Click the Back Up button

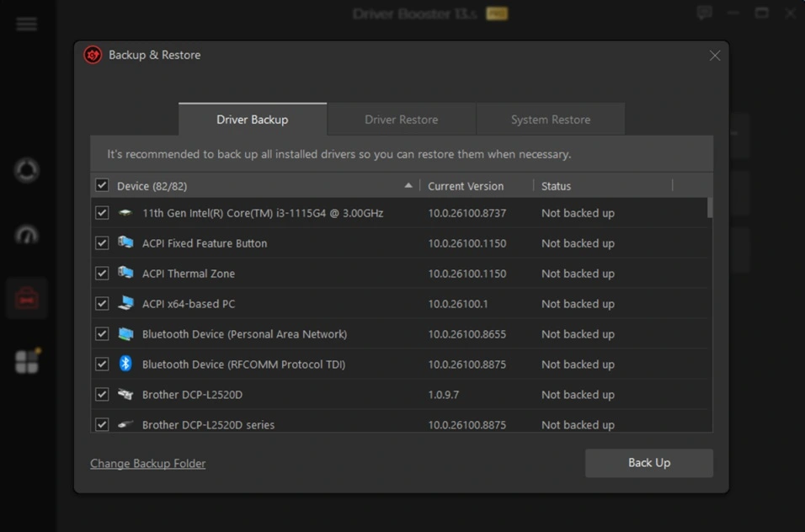649,463
